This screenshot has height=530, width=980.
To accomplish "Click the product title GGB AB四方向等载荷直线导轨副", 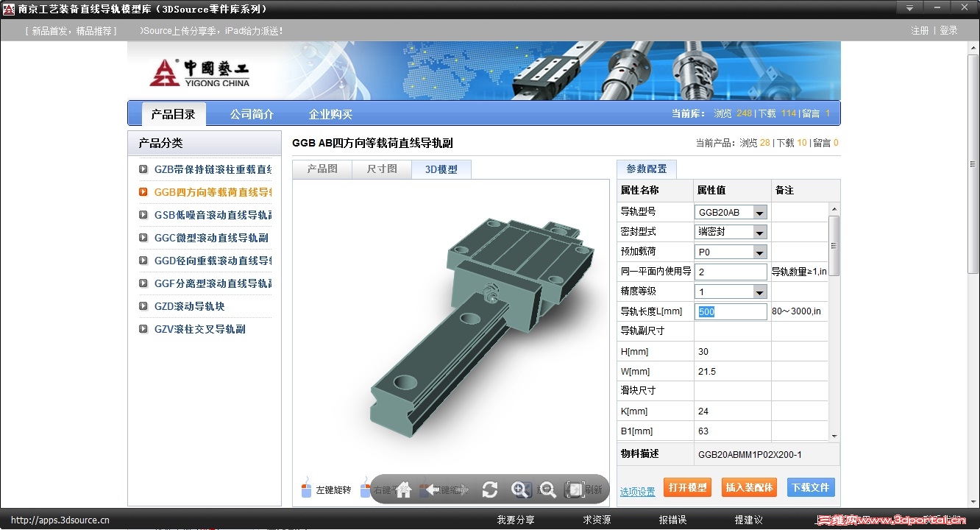I will (x=372, y=143).
